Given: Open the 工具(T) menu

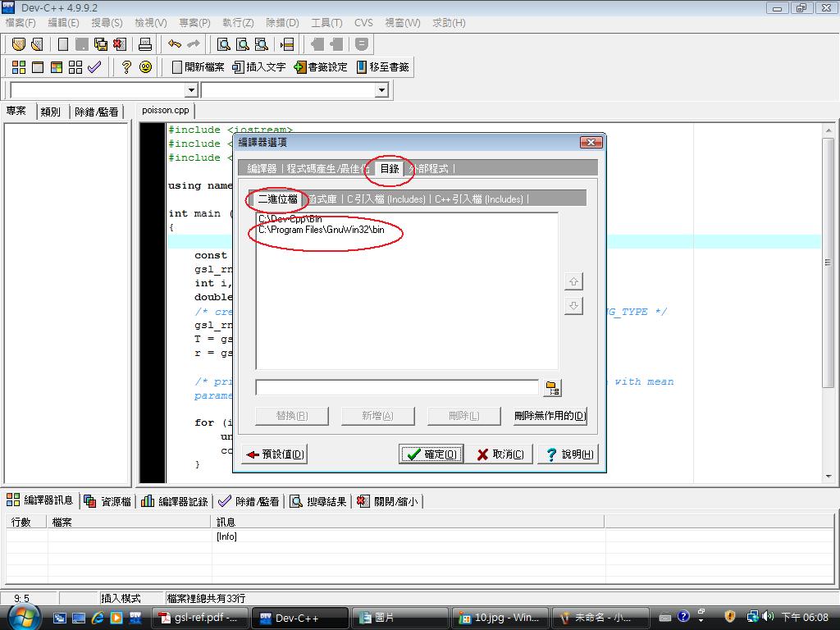Looking at the screenshot, I should (326, 23).
